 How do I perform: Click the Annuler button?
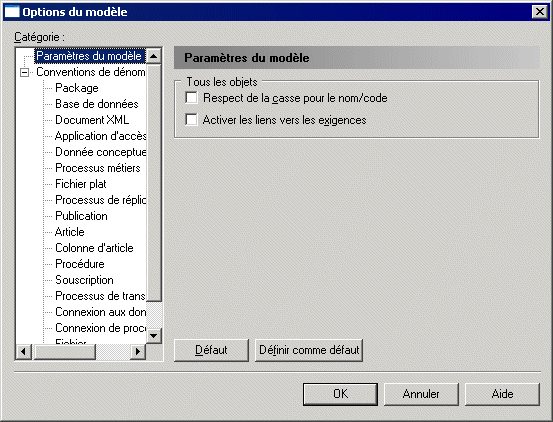[421, 394]
